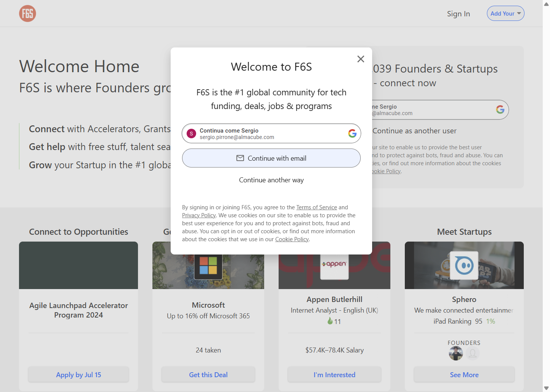Click the "Welcome Home" heading
The width and height of the screenshot is (550, 392).
pos(79,66)
